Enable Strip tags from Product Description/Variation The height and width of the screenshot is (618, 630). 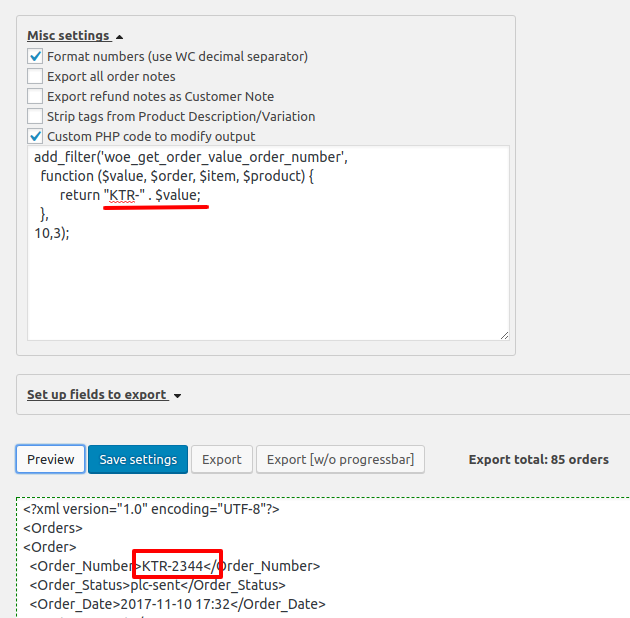click(36, 117)
